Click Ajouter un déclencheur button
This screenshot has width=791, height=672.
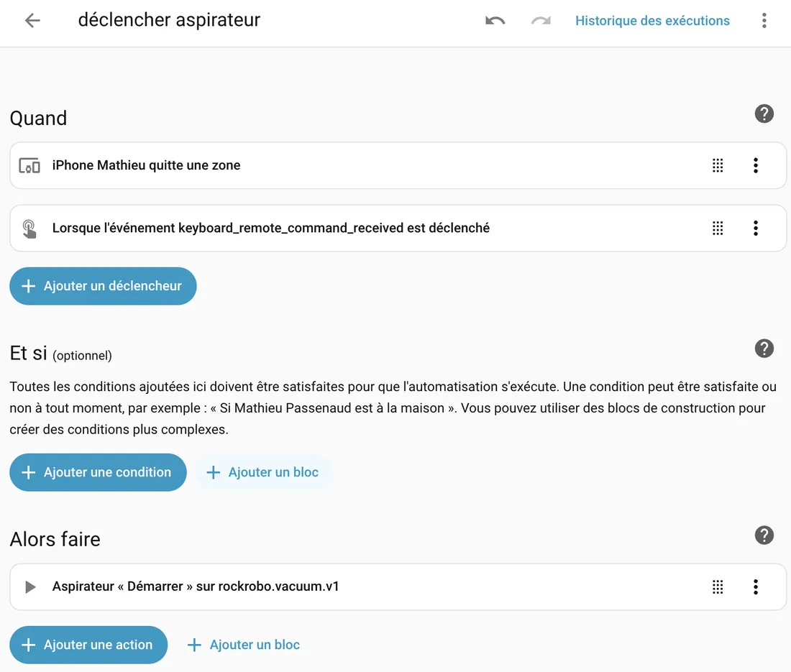(x=103, y=286)
